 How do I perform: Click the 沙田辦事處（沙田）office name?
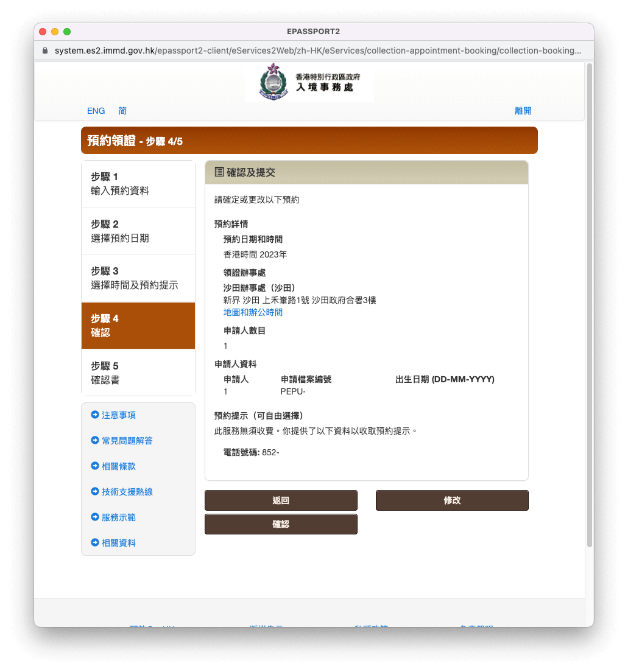[x=259, y=288]
